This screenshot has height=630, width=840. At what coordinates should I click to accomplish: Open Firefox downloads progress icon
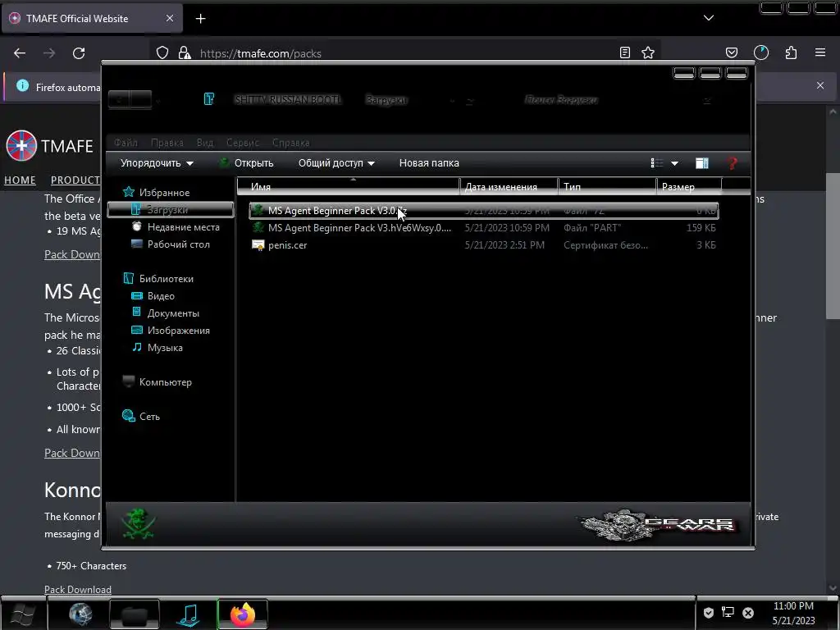pyautogui.click(x=761, y=52)
